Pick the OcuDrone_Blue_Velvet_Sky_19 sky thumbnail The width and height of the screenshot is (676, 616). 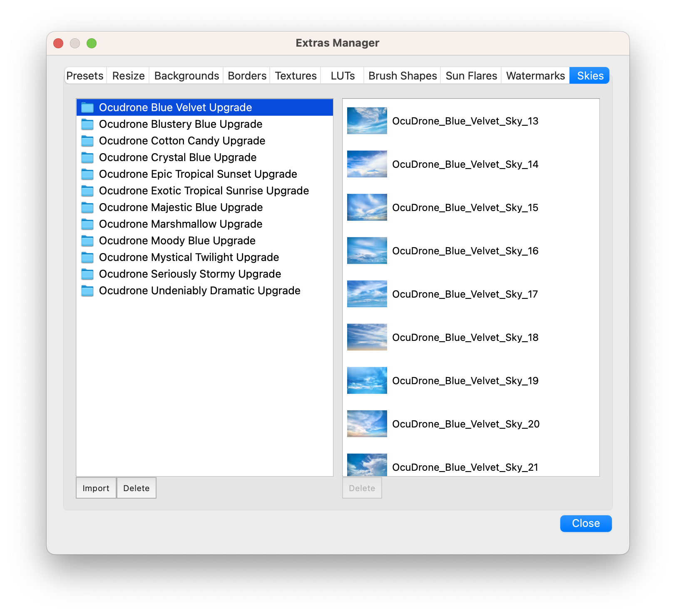(367, 380)
